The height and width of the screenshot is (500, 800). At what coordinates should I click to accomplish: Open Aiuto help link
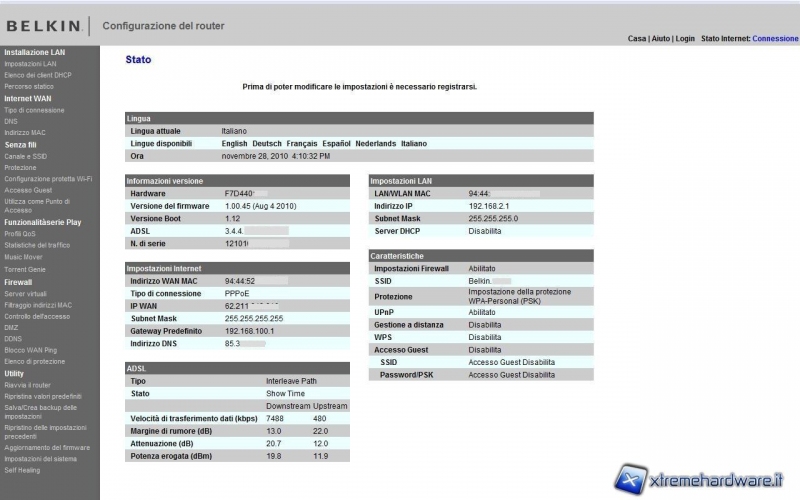point(661,39)
